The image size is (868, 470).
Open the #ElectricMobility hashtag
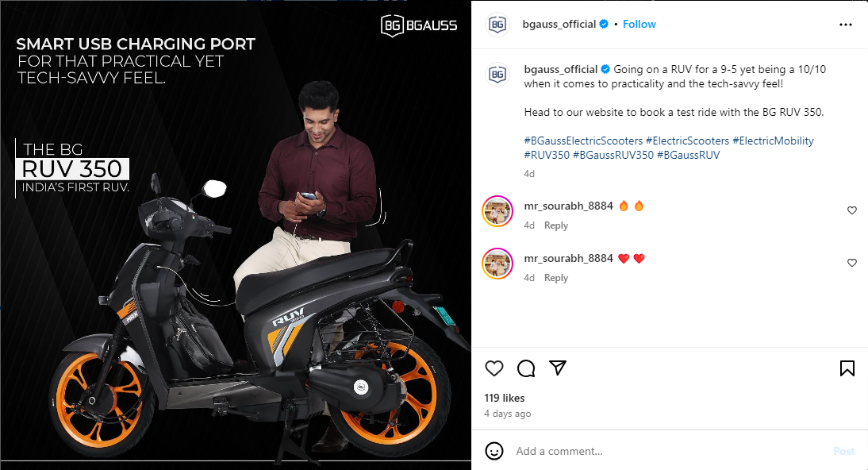click(x=773, y=141)
